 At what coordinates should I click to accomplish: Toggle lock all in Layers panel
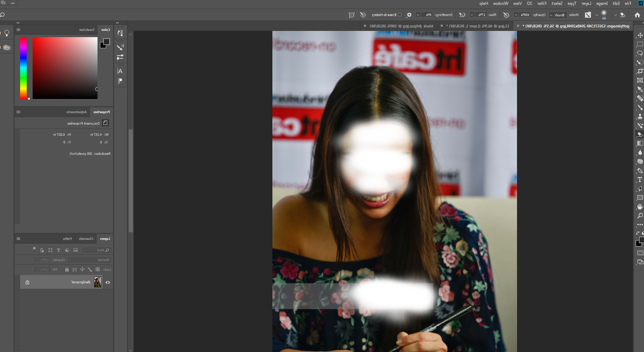[67, 269]
